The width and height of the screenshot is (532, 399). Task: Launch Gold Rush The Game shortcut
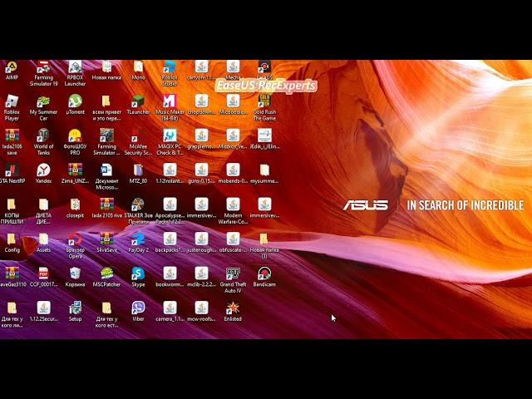[x=264, y=108]
